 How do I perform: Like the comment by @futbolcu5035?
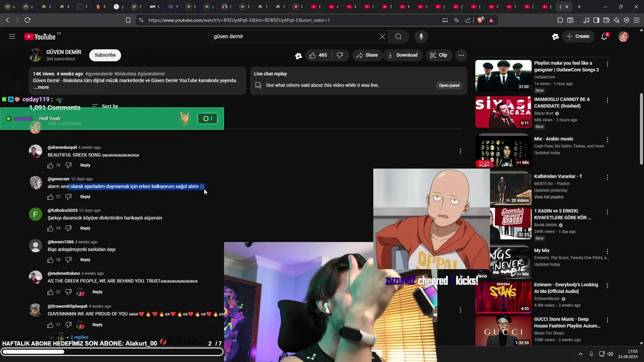[x=50, y=228]
